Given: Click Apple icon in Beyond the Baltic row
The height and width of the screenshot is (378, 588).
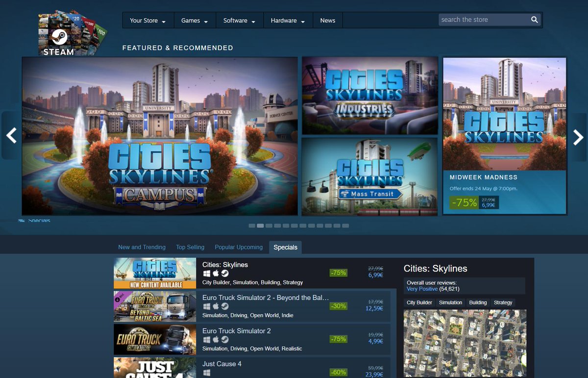Looking at the screenshot, I should point(216,306).
